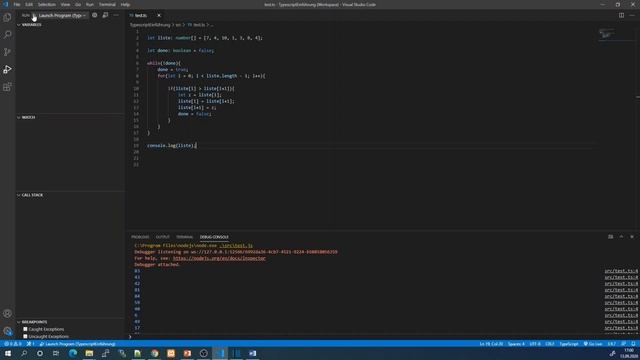The height and width of the screenshot is (360, 640).
Task: Click the Ln, Col cursor position indicator
Action: (491, 344)
